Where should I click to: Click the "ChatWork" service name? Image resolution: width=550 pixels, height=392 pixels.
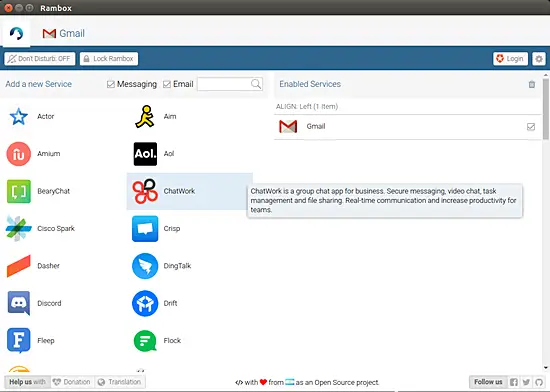coord(179,191)
